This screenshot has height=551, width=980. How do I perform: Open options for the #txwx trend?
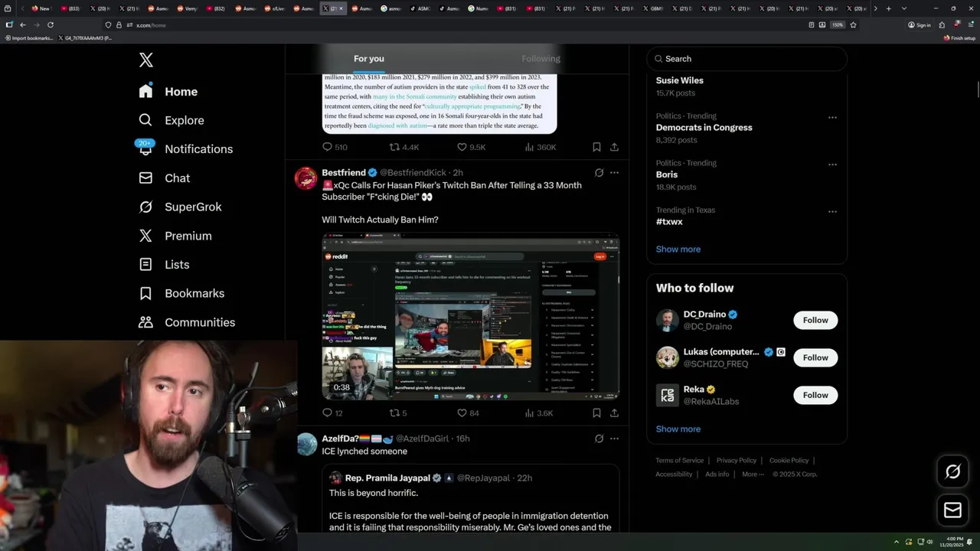point(832,211)
